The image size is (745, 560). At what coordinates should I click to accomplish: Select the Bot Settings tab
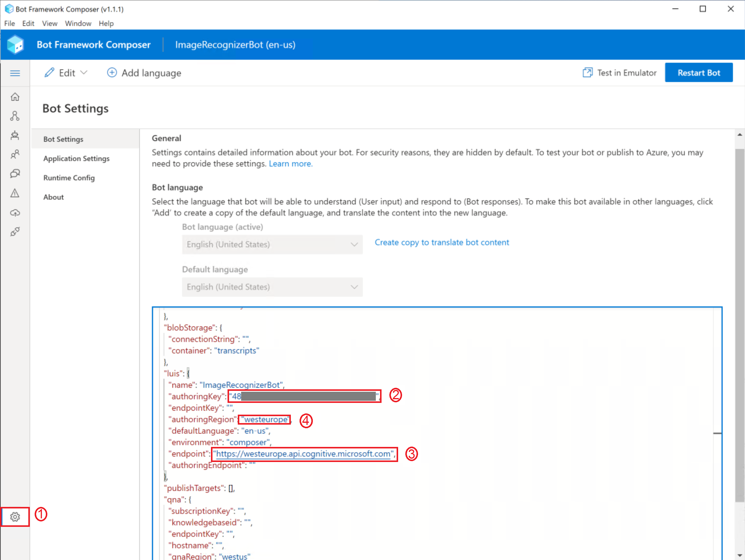click(63, 139)
